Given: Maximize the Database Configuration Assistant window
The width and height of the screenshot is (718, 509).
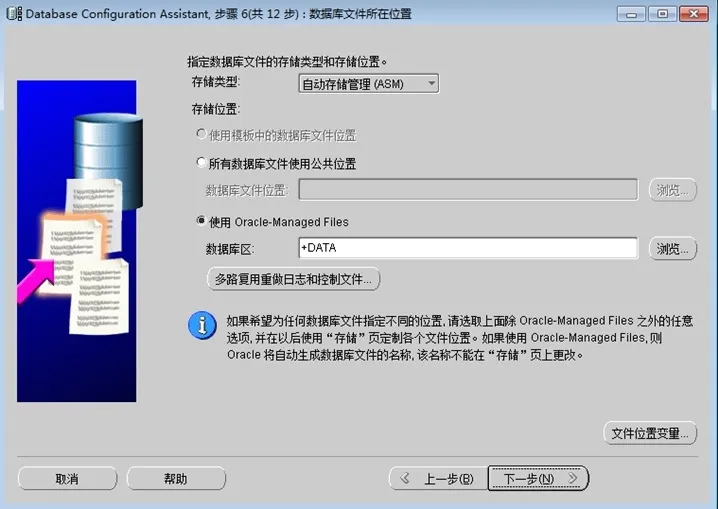Looking at the screenshot, I should point(662,14).
